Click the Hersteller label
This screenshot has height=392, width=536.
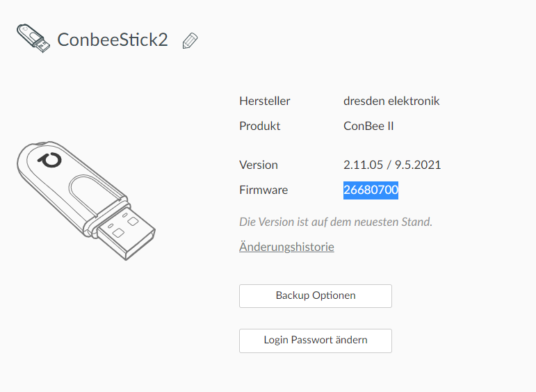point(264,101)
